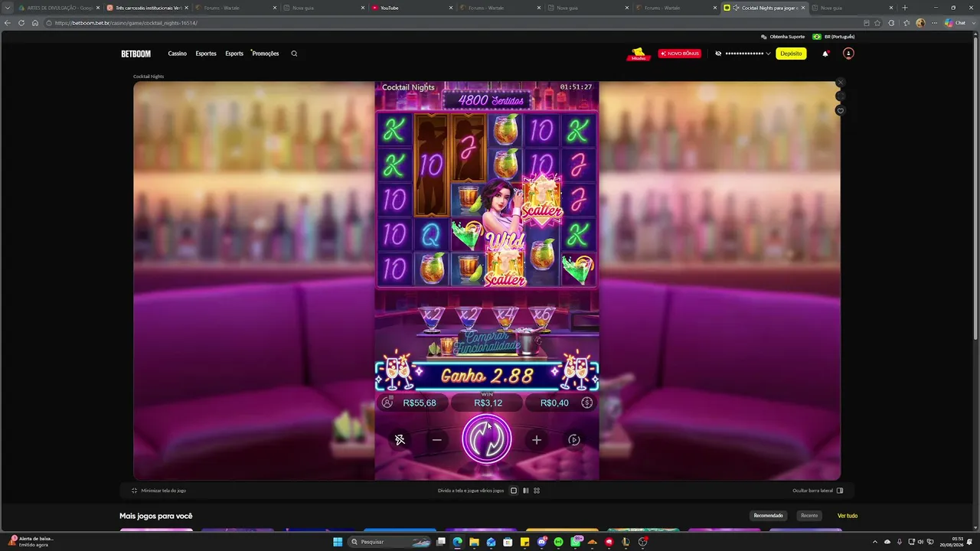Add Cocktail Nights to favorites heart icon
Screen dimensions: 980x551
(840, 111)
